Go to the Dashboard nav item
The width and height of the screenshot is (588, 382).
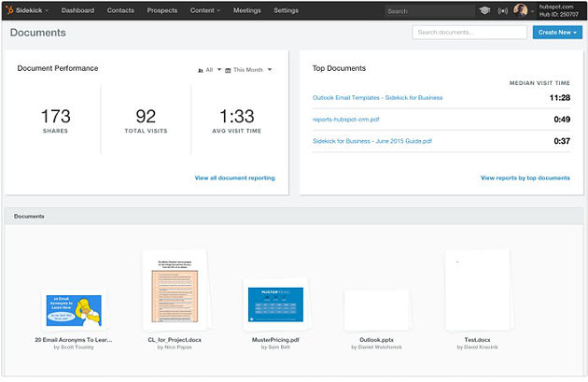pos(78,10)
